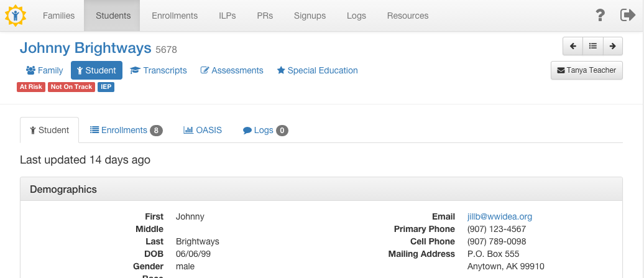
Task: Click the IEP badge
Action: click(106, 87)
